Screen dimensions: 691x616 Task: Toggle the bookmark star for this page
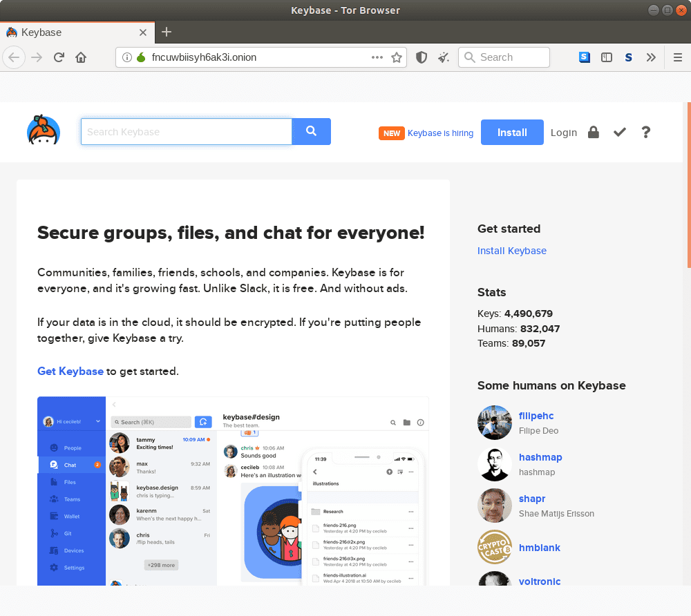tap(397, 57)
